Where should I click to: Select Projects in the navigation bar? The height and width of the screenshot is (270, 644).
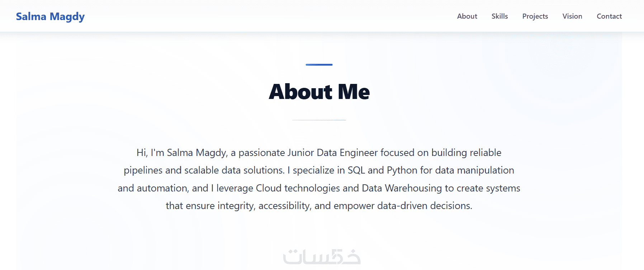pos(535,16)
